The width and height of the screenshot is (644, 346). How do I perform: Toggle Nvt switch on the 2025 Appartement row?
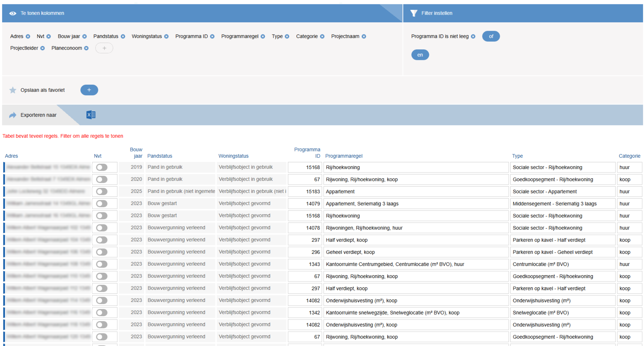click(x=102, y=191)
